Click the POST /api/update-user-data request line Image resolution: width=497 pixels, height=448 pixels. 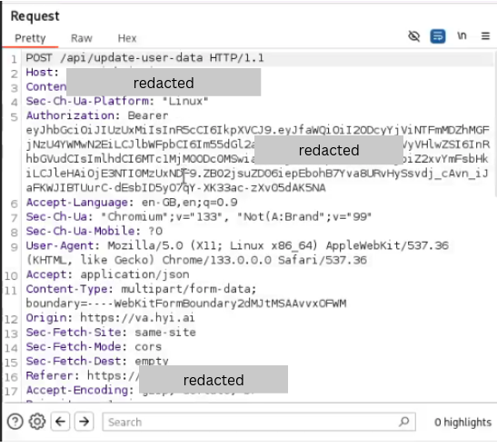coord(144,58)
